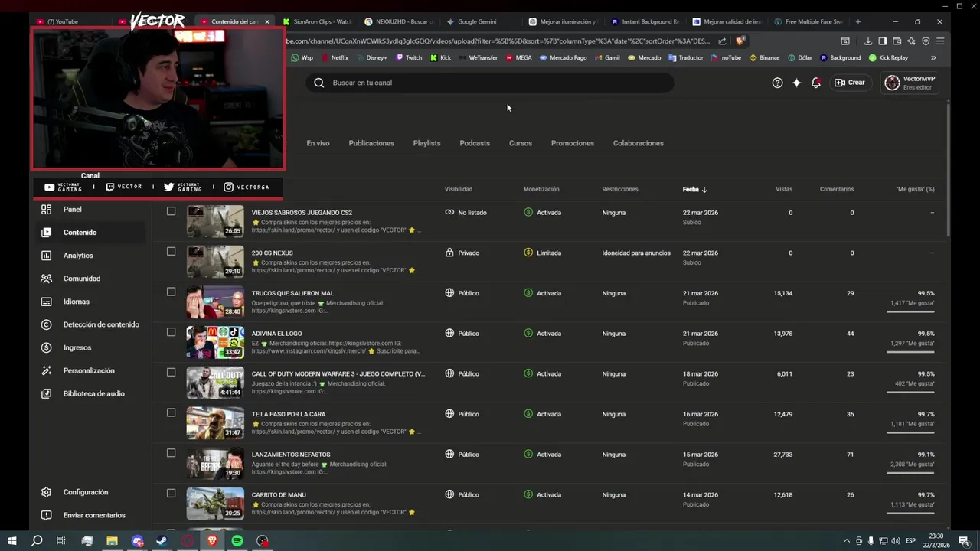This screenshot has height=551, width=980.
Task: Select checkbox for TE LA PASO POR LA CARA
Action: [171, 412]
